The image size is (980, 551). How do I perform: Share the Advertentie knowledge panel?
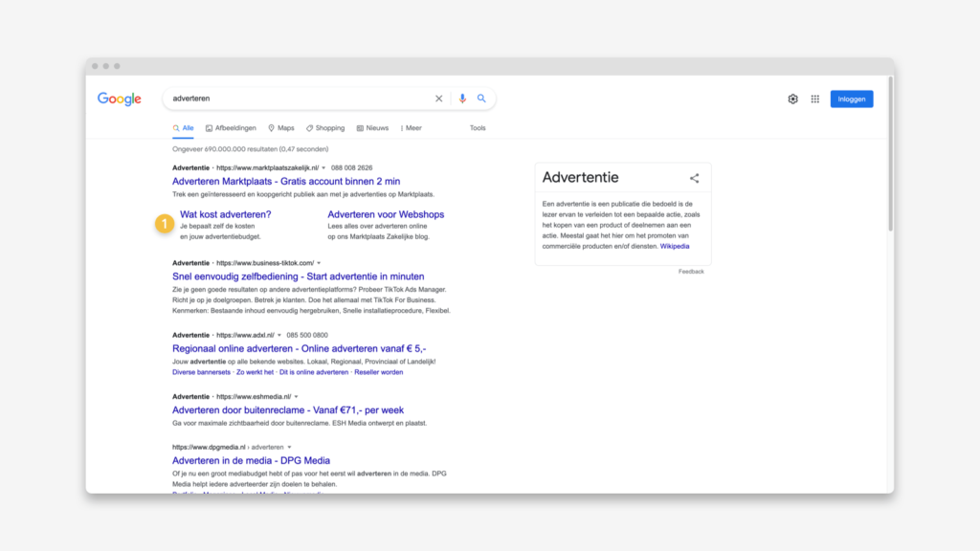point(695,178)
